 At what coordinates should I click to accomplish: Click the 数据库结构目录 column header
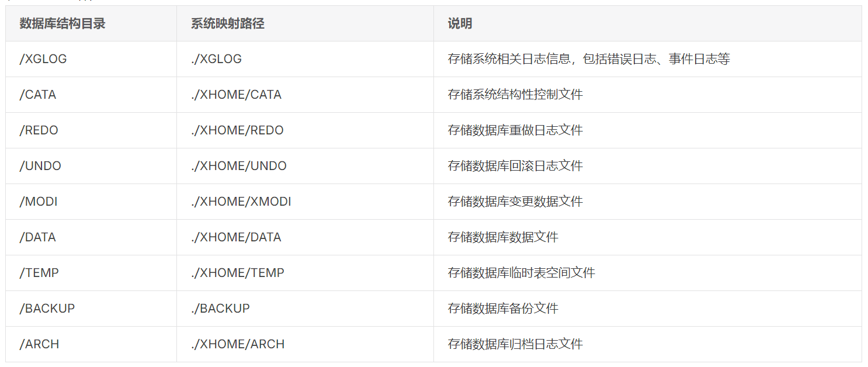point(63,23)
